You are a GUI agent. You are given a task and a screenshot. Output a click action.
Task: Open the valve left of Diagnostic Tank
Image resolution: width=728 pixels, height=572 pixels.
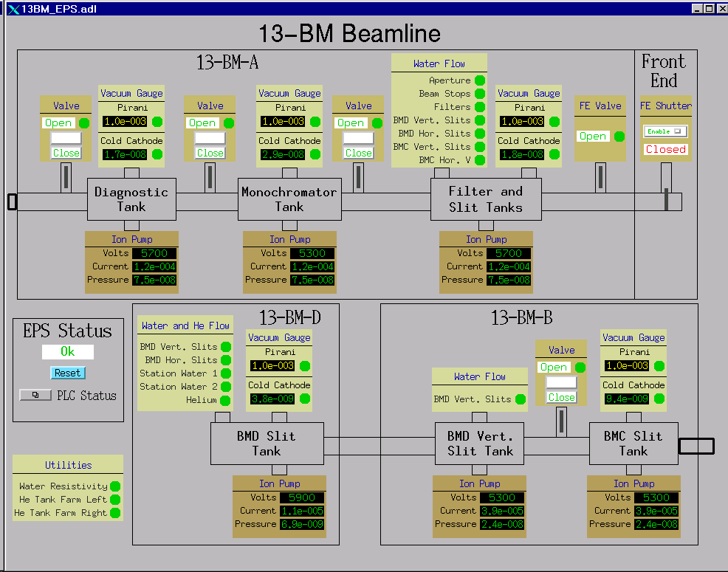(x=58, y=123)
